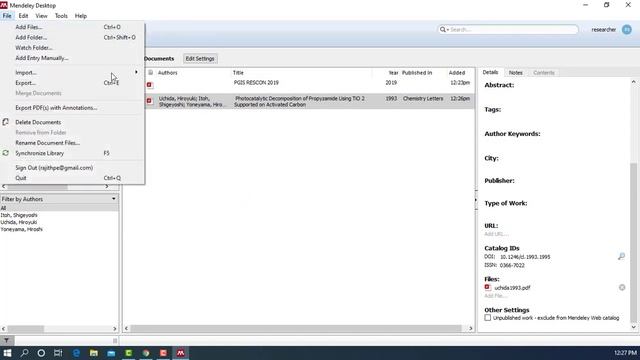640x360 pixels.
Task: Toggle Unpublished work checkbox
Action: tap(488, 318)
